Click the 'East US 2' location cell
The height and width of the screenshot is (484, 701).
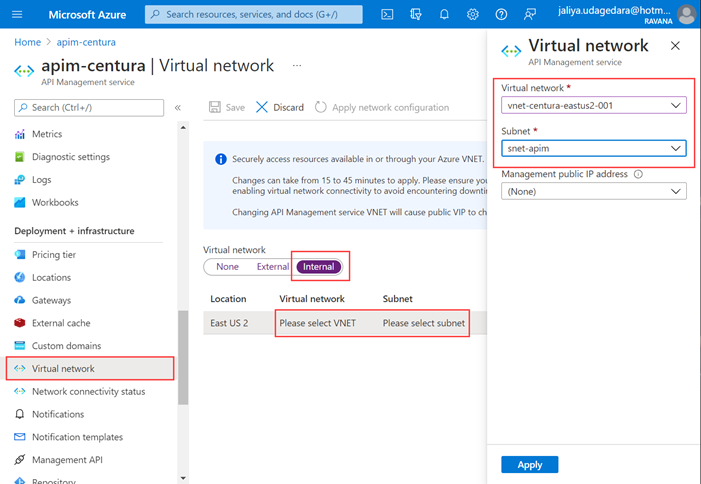[x=229, y=323]
